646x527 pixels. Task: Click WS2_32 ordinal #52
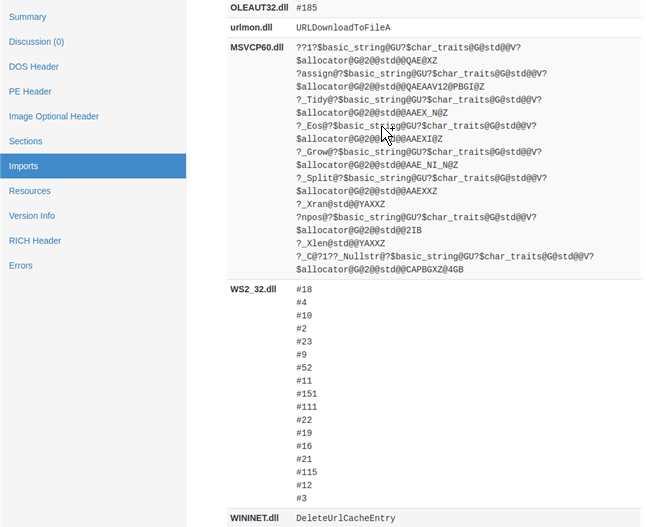point(304,368)
